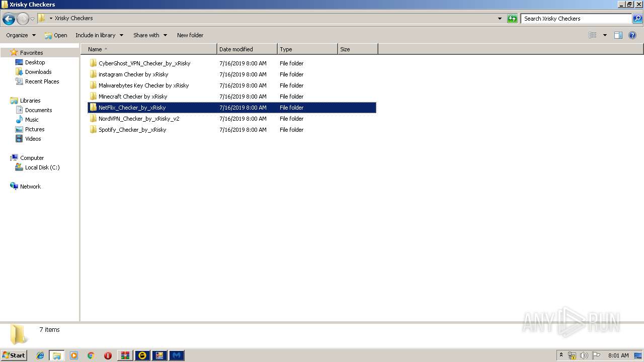The image size is (644, 362).
Task: Show the preview pane
Action: click(618, 35)
